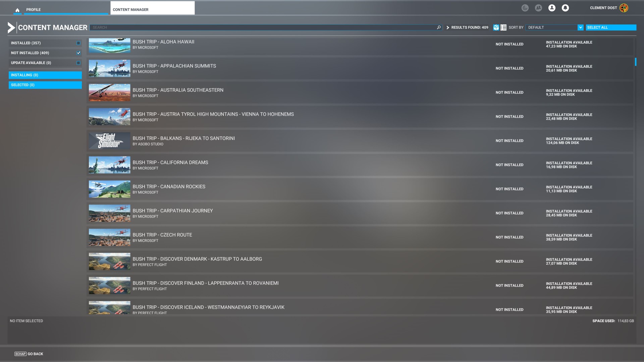Open the Discover Finland thumbnail
Image resolution: width=644 pixels, height=362 pixels.
[x=110, y=286]
